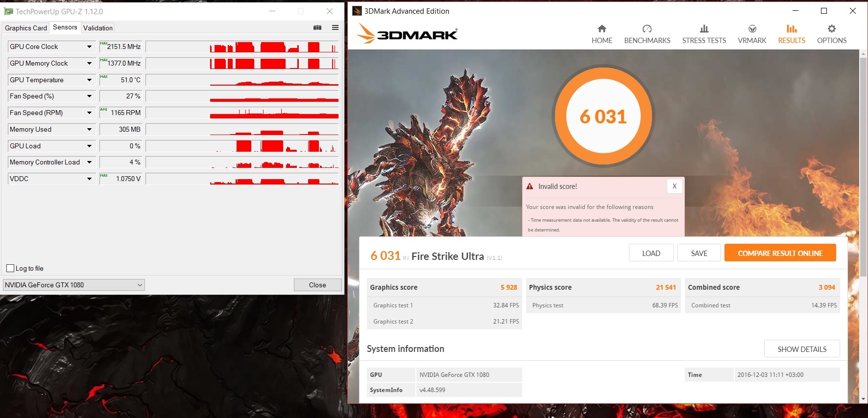Viewport: 868px width, 418px height.
Task: Open VRMark via its icon
Action: (x=752, y=28)
